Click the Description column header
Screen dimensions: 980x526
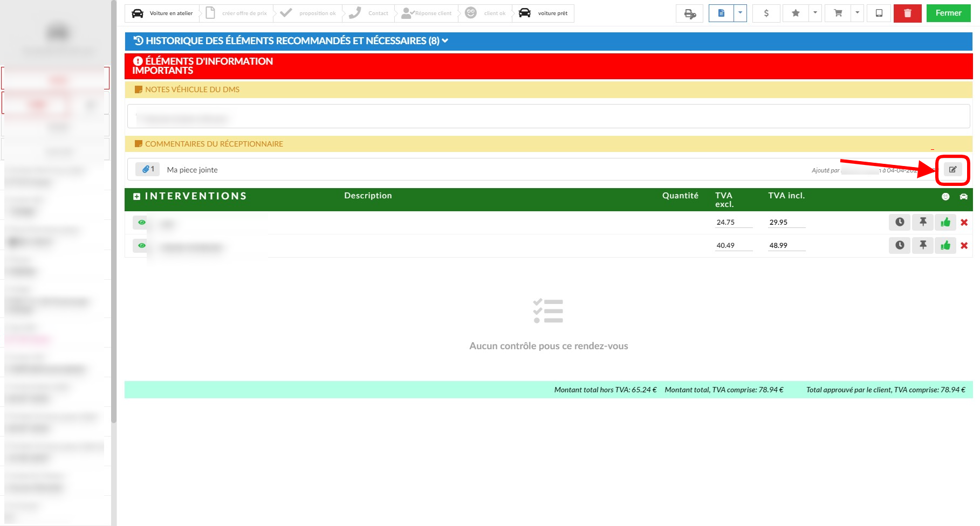[x=368, y=196]
